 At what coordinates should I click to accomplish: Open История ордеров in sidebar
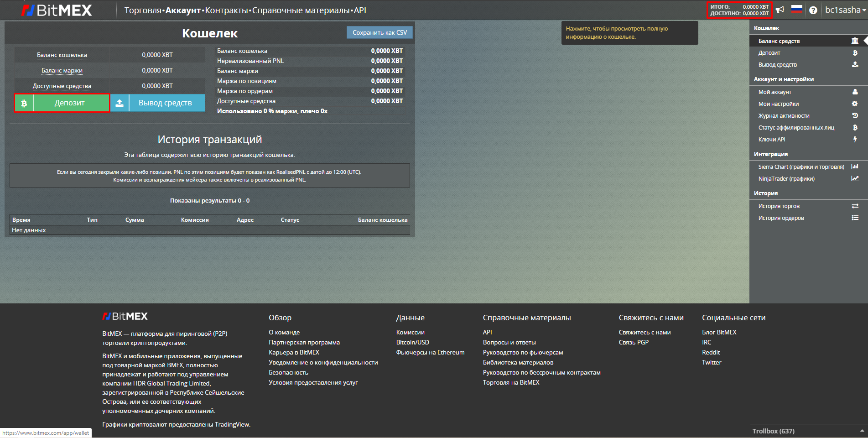pos(781,218)
